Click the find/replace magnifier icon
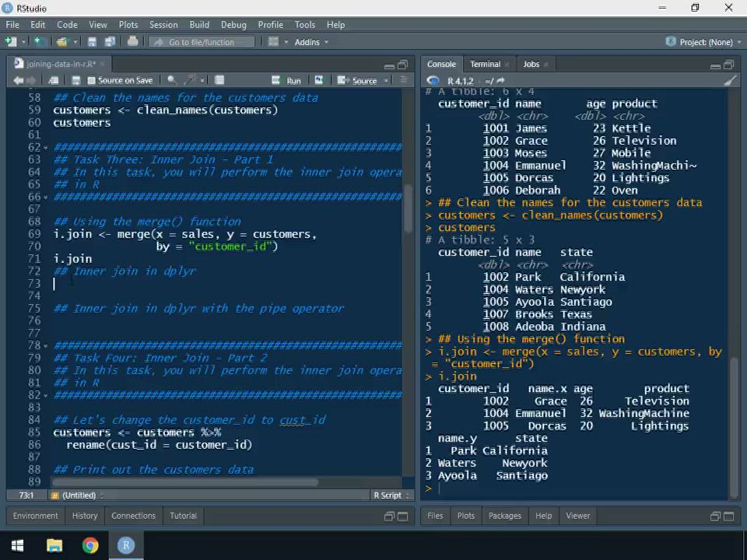This screenshot has height=560, width=747. [171, 80]
